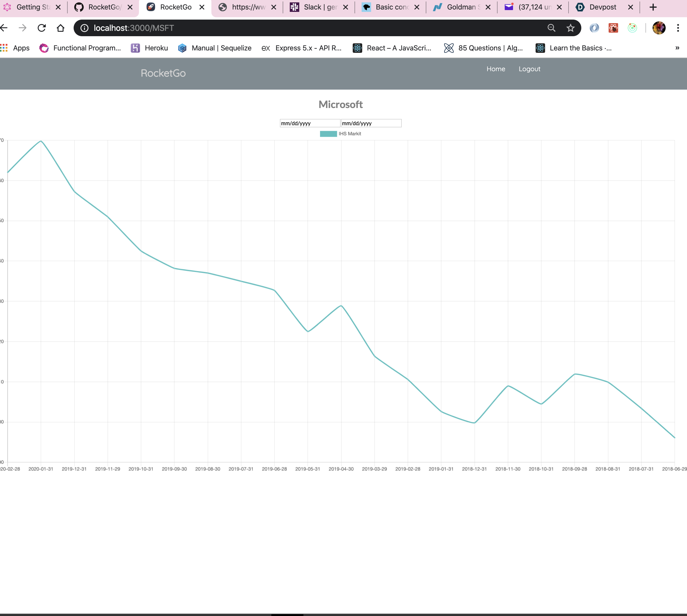Open a new tab with plus button
687x616 pixels.
click(x=653, y=7)
